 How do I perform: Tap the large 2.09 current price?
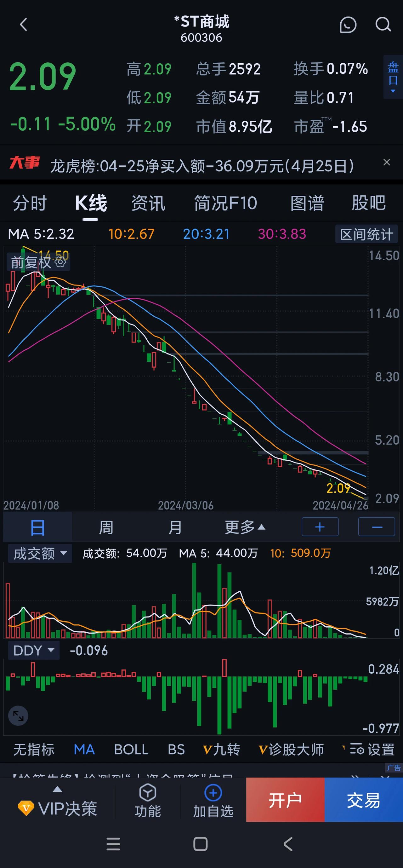[x=43, y=77]
